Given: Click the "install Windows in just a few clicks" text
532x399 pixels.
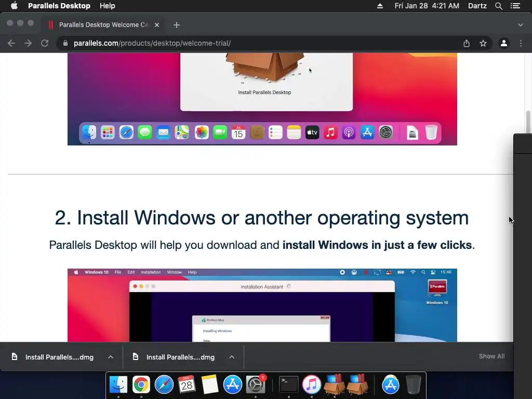Looking at the screenshot, I should click(377, 245).
